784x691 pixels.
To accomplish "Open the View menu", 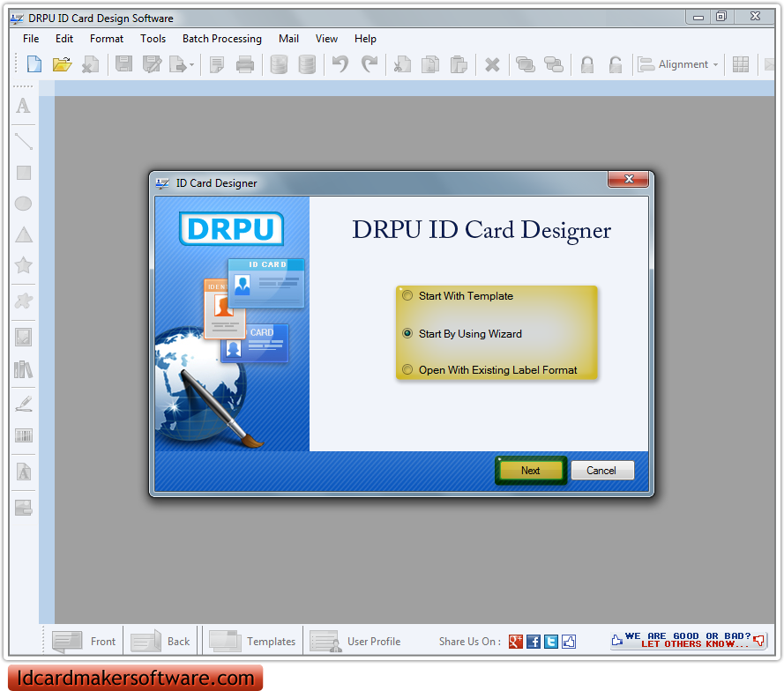I will tap(326, 39).
